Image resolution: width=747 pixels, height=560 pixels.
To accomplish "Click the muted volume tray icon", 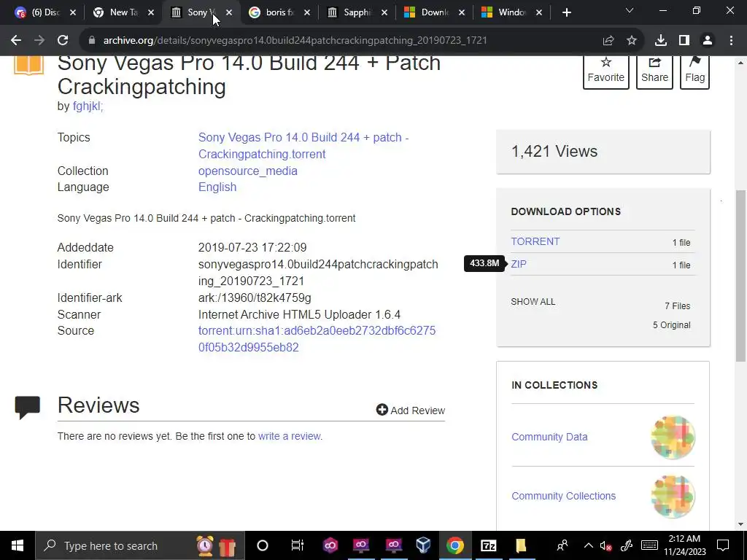I will point(606,545).
